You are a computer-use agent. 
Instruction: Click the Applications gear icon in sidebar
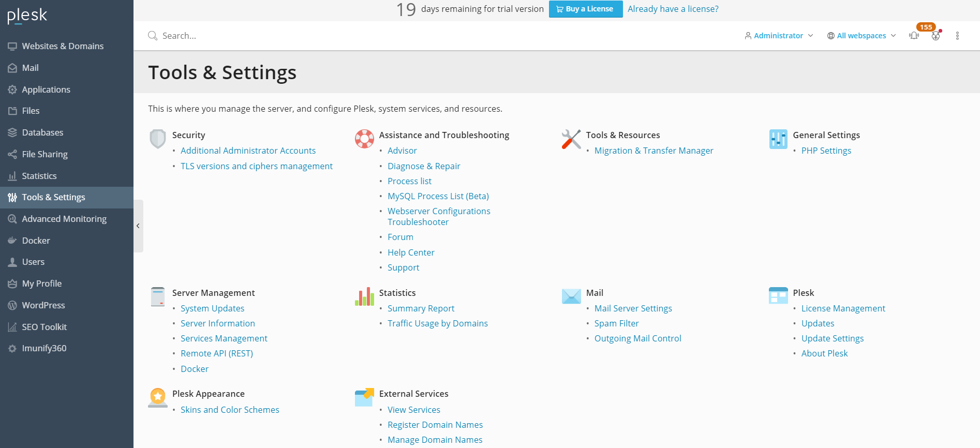click(12, 89)
